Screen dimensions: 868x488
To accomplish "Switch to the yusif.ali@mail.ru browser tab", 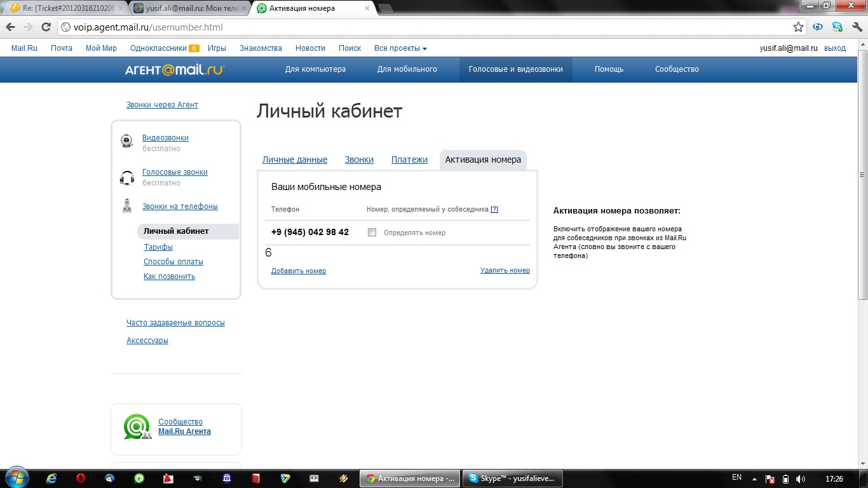I will click(190, 8).
